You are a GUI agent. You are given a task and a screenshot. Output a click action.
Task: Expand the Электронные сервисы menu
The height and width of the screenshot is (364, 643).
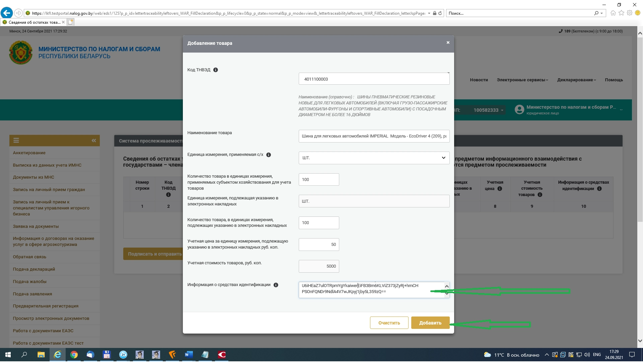pyautogui.click(x=522, y=80)
